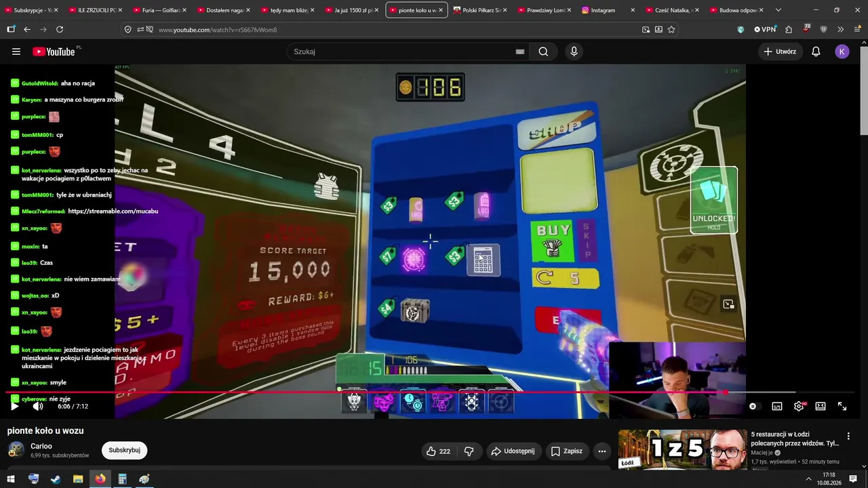Image resolution: width=868 pixels, height=488 pixels.
Task: Click the search magnifier button
Action: coord(543,52)
